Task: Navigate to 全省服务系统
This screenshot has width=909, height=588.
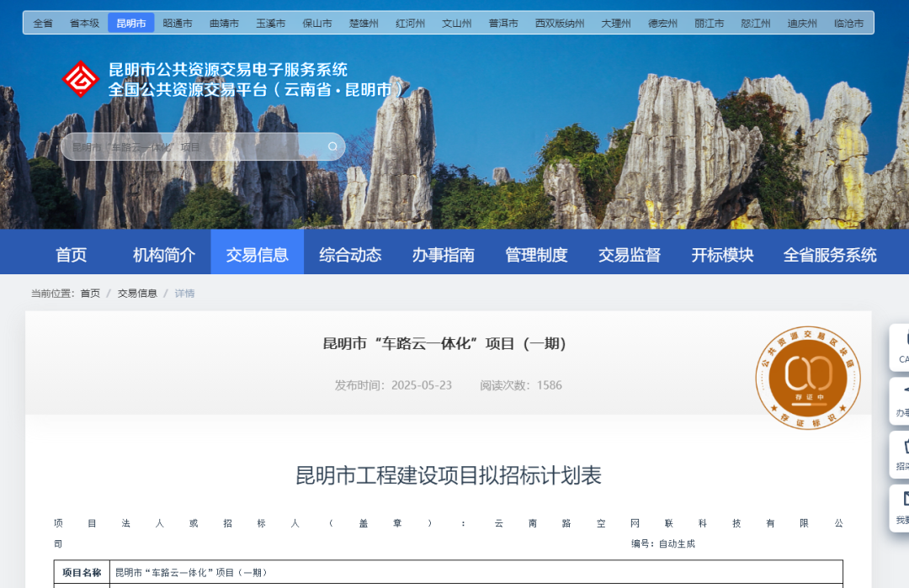Action: click(x=829, y=255)
